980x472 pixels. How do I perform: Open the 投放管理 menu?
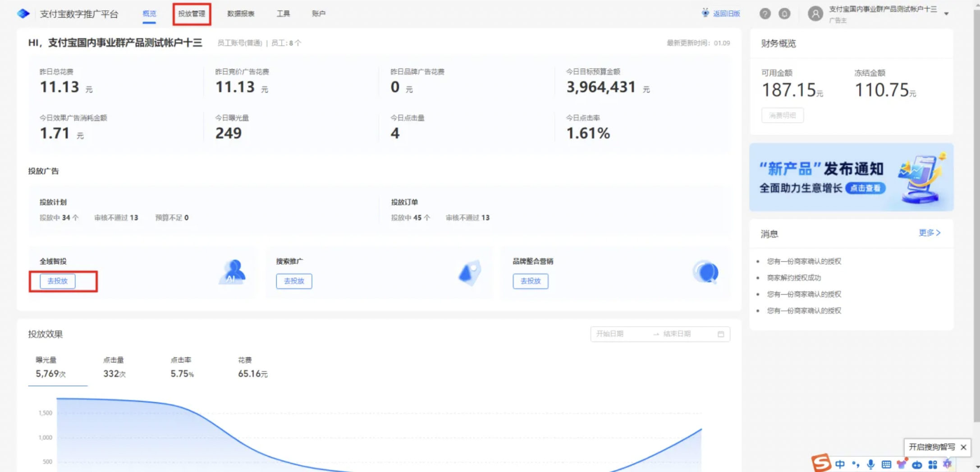tap(192, 14)
